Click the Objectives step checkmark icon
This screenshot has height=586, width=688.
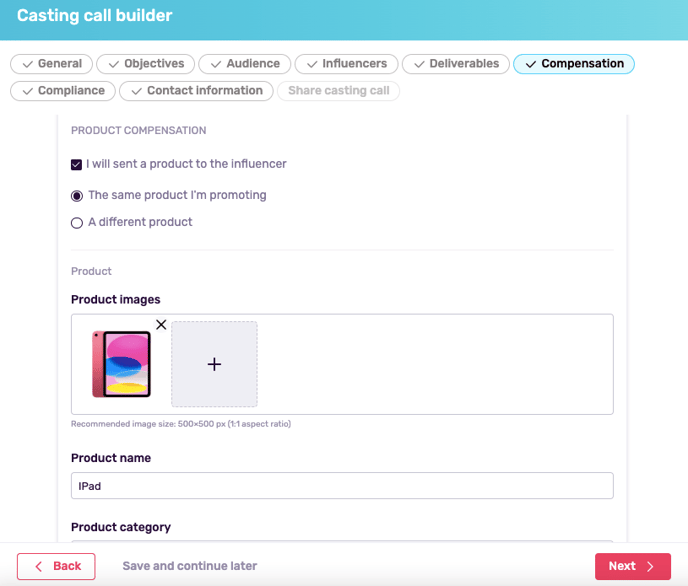pos(114,64)
